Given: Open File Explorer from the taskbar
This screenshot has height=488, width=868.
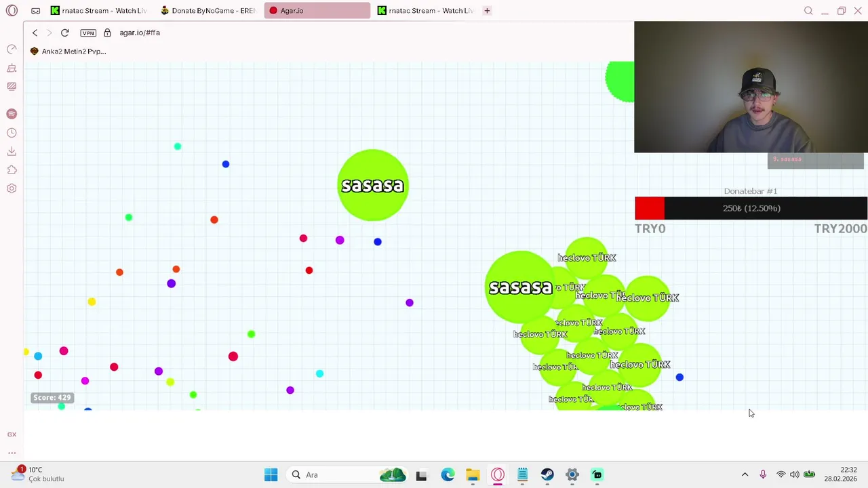Looking at the screenshot, I should pyautogui.click(x=473, y=474).
